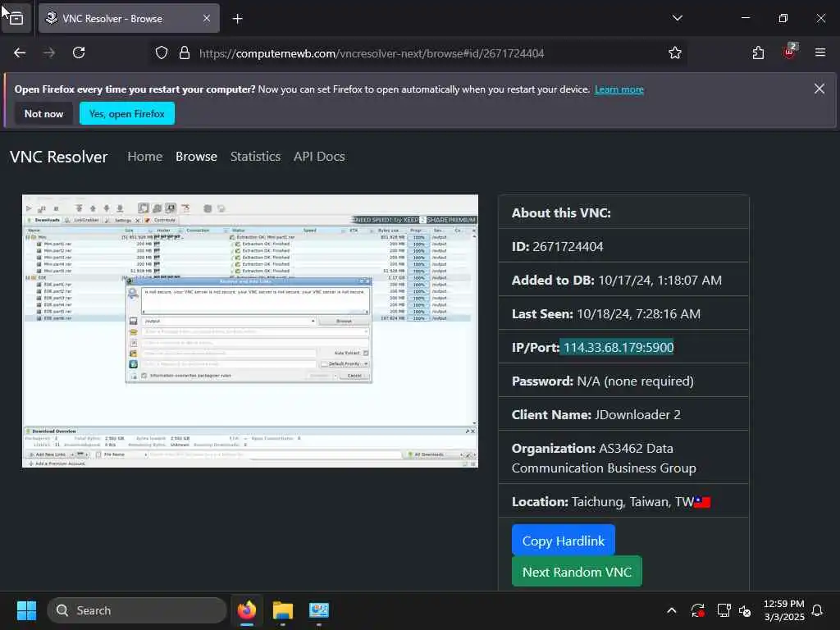Click the Next Random VNC button
Image resolution: width=840 pixels, height=630 pixels.
[x=577, y=572]
